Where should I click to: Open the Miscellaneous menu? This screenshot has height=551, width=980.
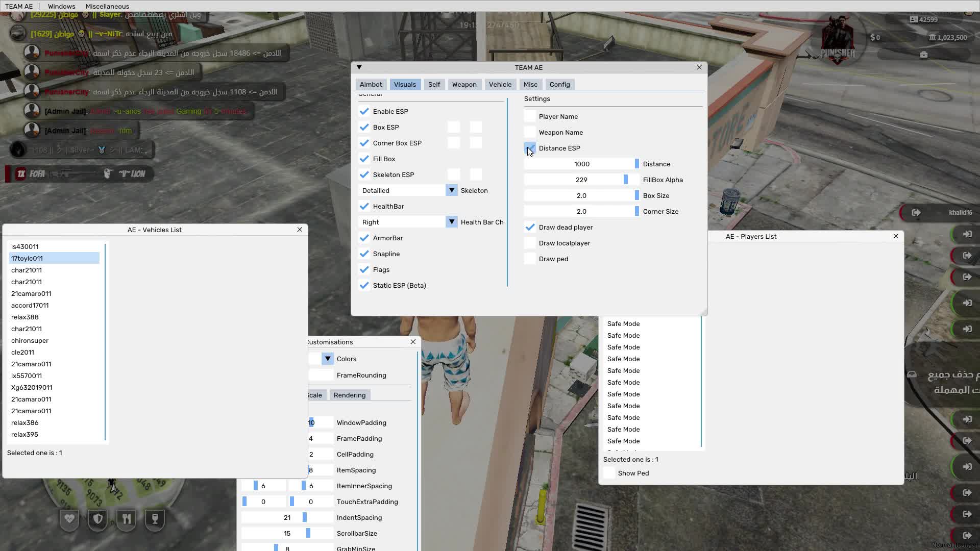click(x=107, y=6)
